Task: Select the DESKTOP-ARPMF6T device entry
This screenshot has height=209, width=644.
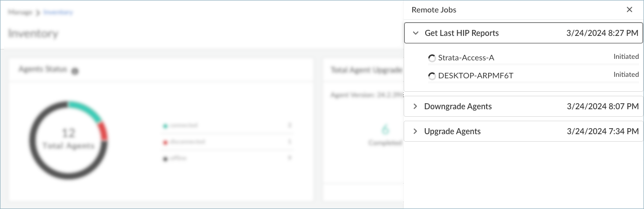Action: click(x=475, y=76)
